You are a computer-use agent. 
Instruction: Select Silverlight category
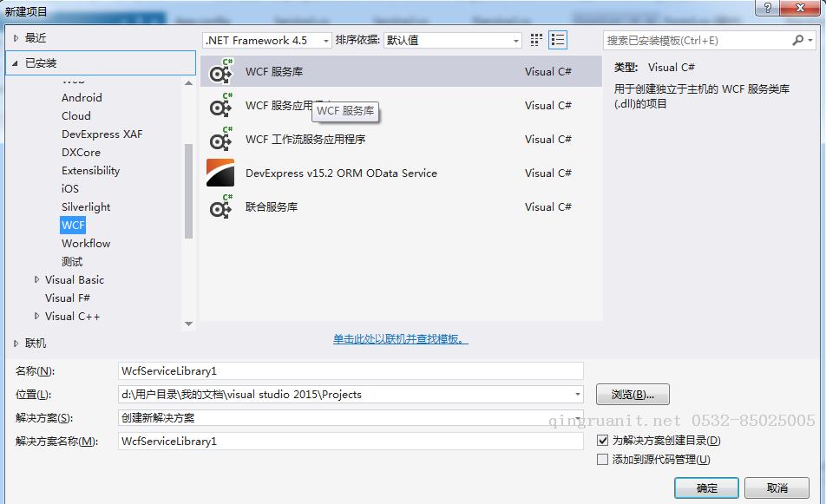[x=86, y=207]
